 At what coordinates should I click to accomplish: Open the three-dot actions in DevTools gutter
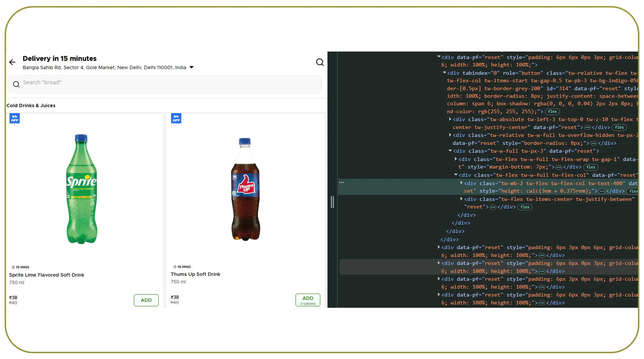tap(342, 182)
